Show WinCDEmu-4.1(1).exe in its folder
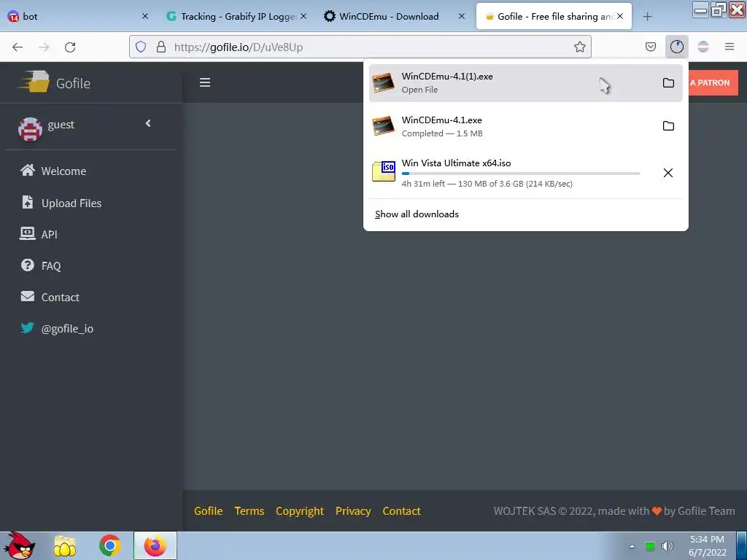Viewport: 747px width, 560px height. [x=668, y=83]
